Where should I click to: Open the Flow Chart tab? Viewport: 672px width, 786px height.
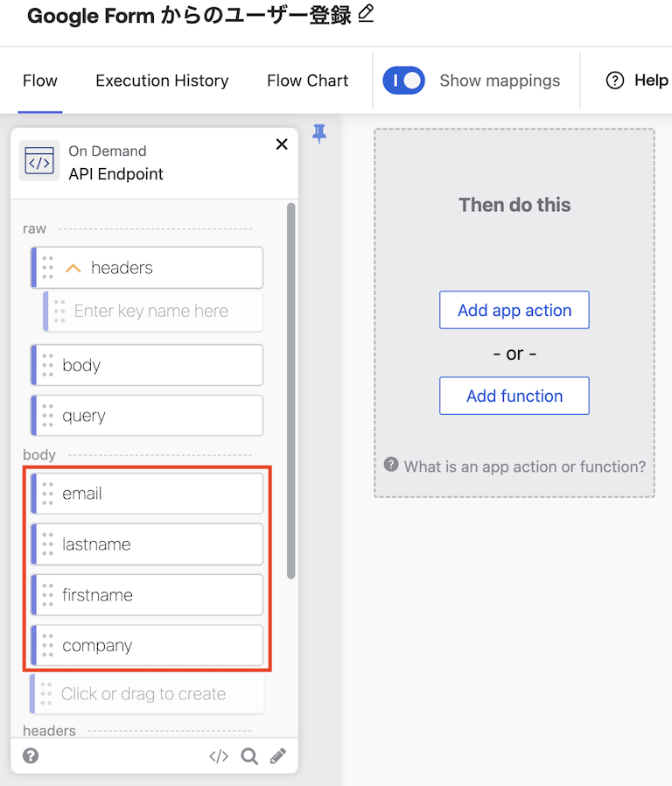coord(307,81)
